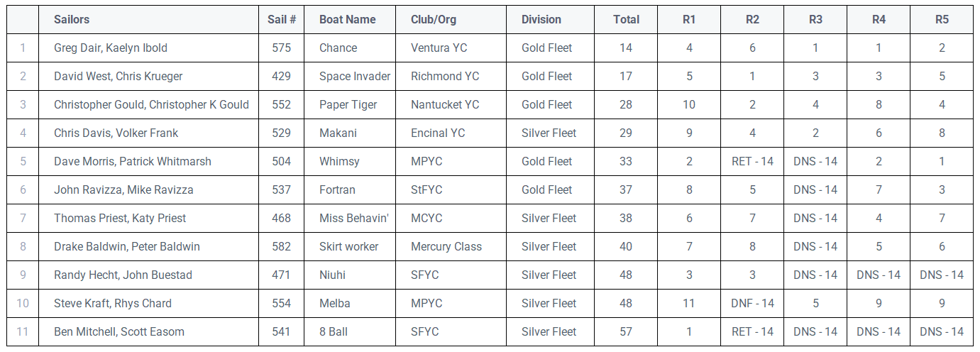Select the Club/Org column header
This screenshot has height=352, width=980.
434,20
